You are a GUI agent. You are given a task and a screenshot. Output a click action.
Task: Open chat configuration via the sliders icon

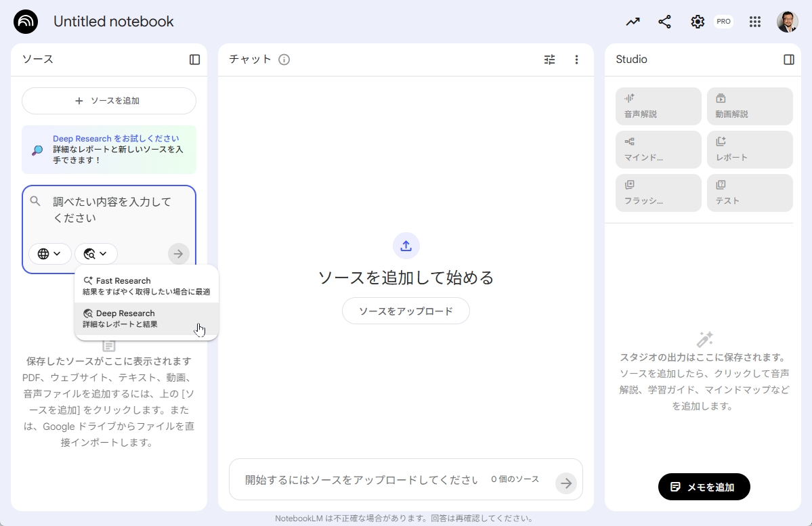pos(549,60)
